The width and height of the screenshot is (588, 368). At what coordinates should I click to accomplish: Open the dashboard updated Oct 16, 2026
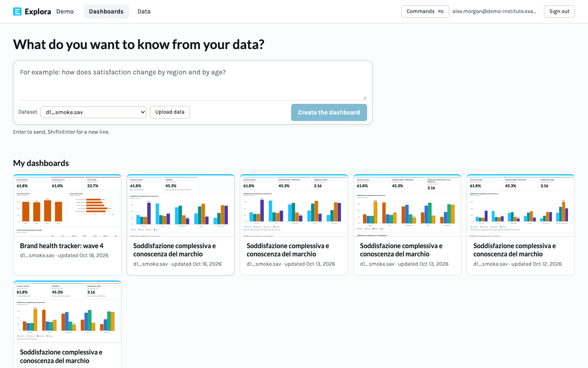pyautogui.click(x=180, y=225)
